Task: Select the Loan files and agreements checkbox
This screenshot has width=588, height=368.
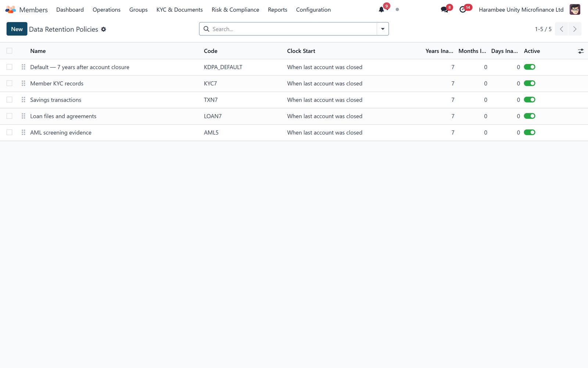Action: coord(10,116)
